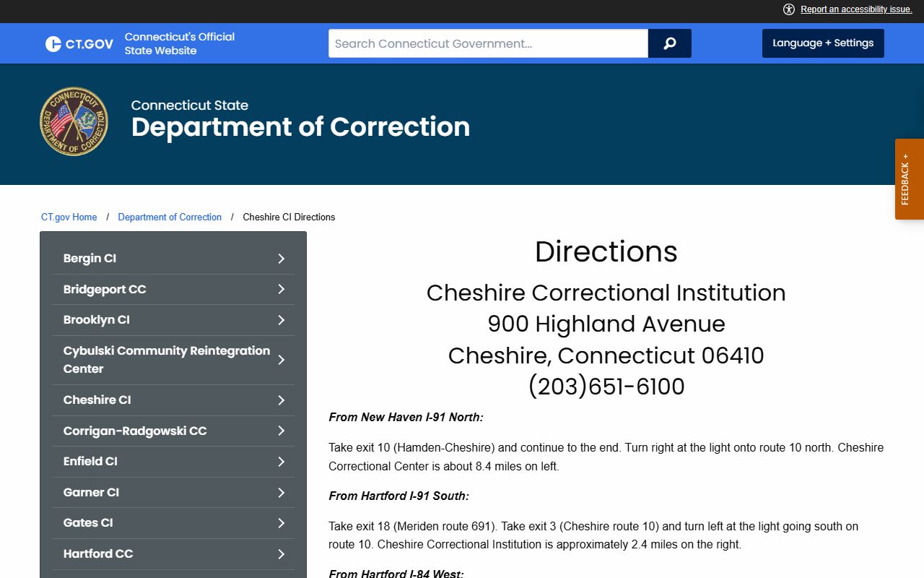
Task: Click the phone number (203)651-6100
Action: click(606, 387)
